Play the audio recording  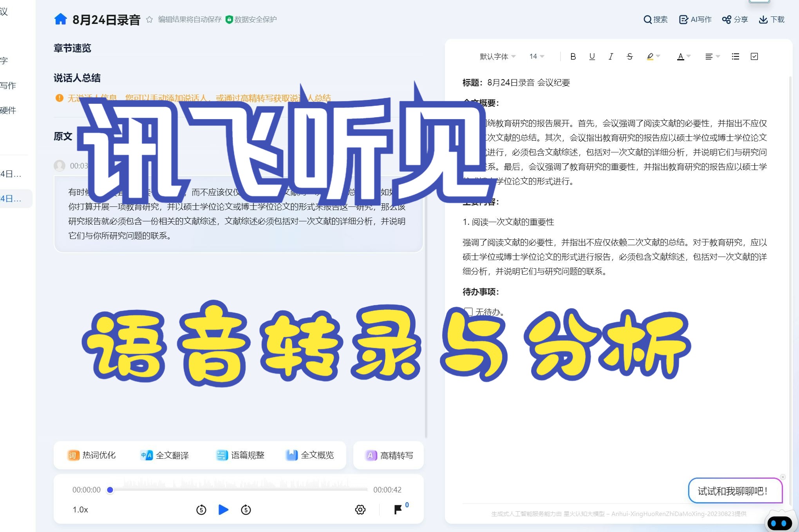[x=223, y=510]
